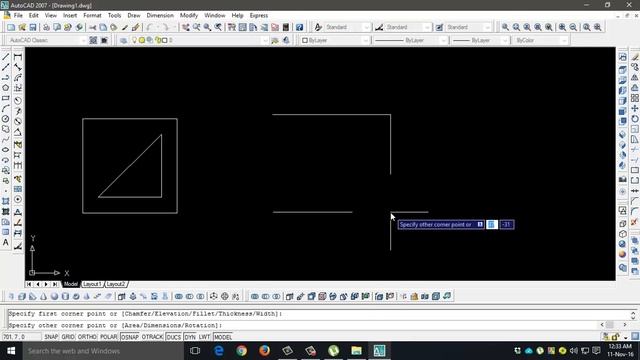Click the Rotate tool in Modify toolbar

click(635, 119)
